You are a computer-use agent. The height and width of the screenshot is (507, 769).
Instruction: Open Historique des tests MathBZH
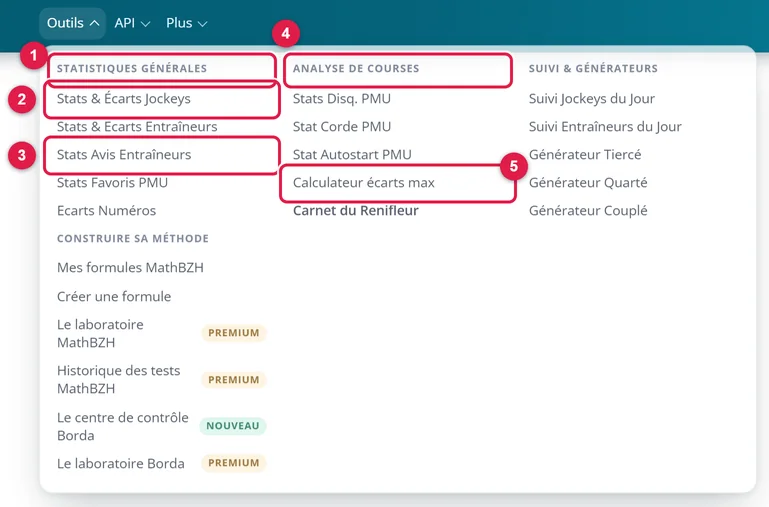tap(119, 380)
